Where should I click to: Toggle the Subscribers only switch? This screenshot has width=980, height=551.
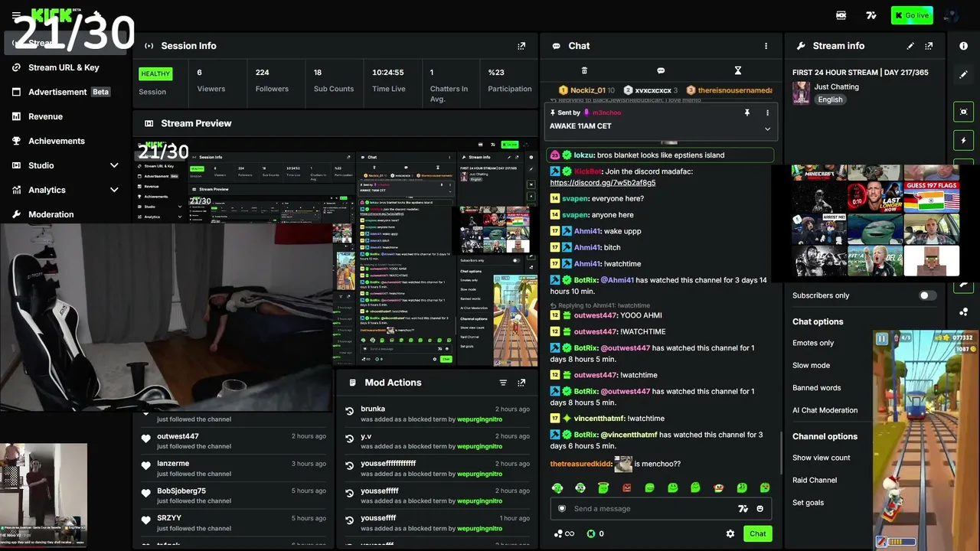927,295
